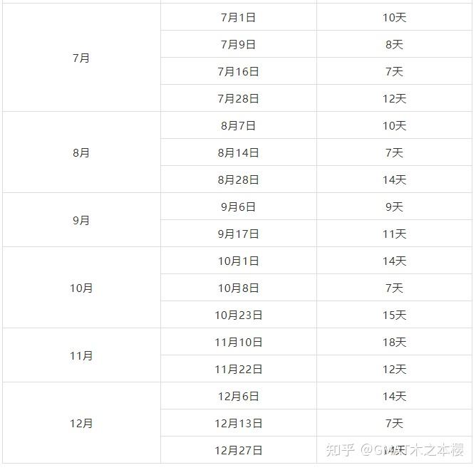Click the 11月 month cell
476x470 pixels.
pyautogui.click(x=81, y=355)
